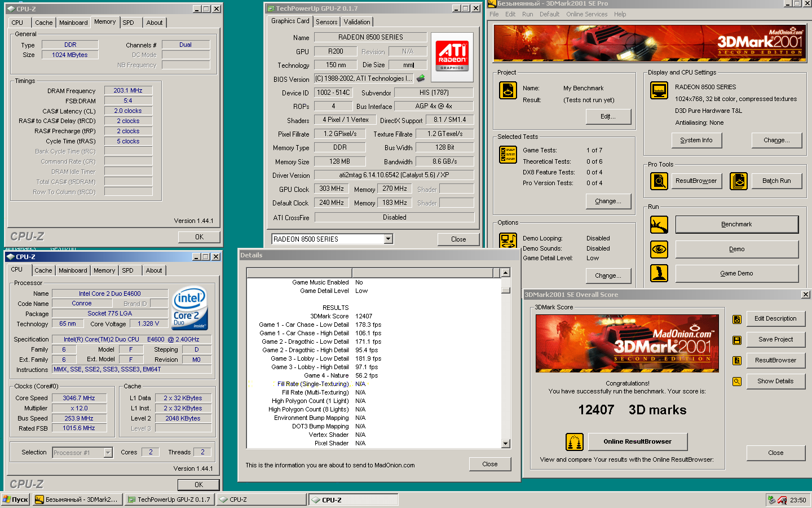Open the Online Services menu in 3DMark2001

coord(586,14)
